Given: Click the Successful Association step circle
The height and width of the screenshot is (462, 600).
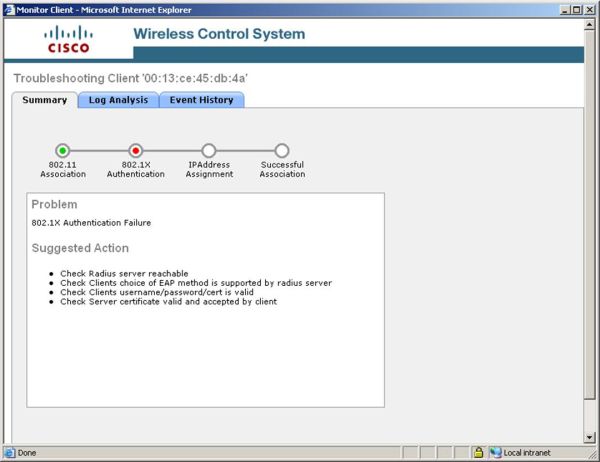Looking at the screenshot, I should click(x=282, y=150).
